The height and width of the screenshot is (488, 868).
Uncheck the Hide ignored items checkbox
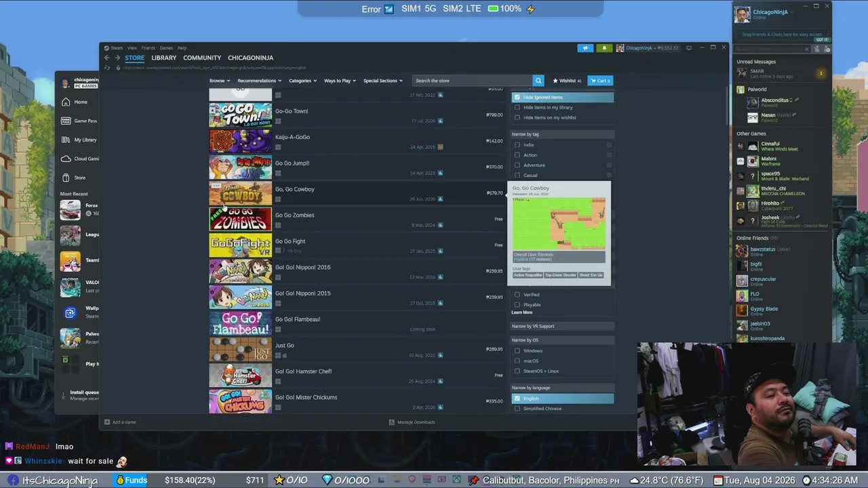[517, 98]
